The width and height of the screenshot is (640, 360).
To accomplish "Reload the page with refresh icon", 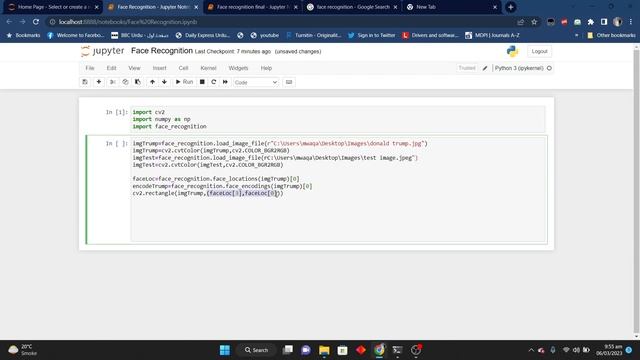I will click(x=36, y=22).
